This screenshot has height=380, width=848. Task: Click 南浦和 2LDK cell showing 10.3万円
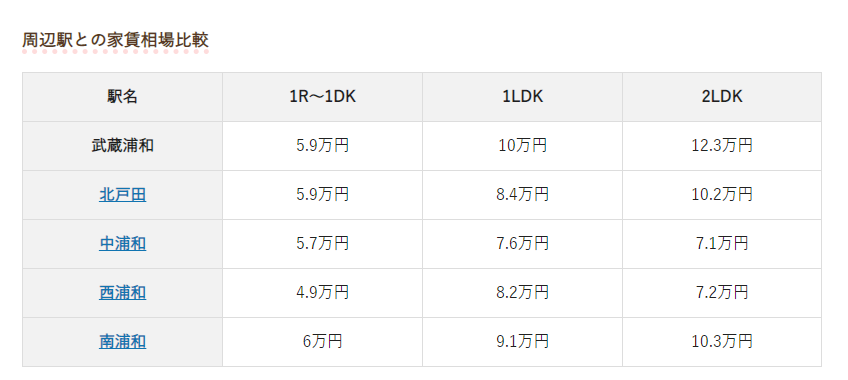[x=722, y=342]
